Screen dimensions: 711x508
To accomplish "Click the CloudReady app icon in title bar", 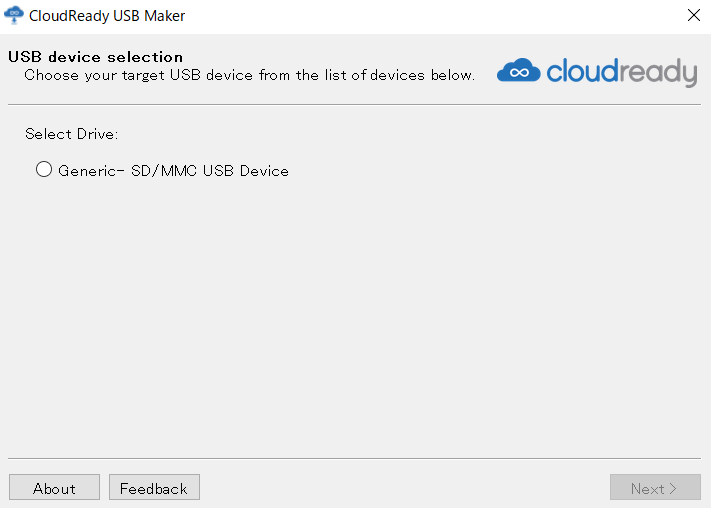I will [14, 15].
